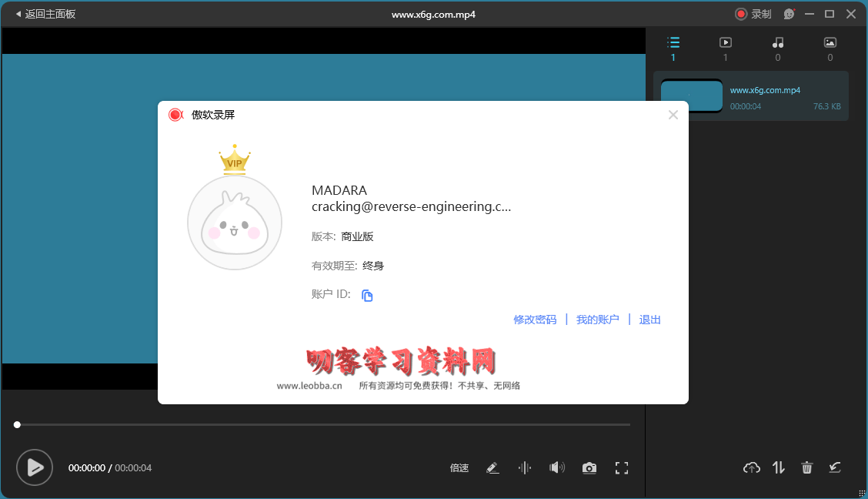Screen dimensions: 868x499
Task: Toggle fullscreen mode
Action: pyautogui.click(x=622, y=468)
